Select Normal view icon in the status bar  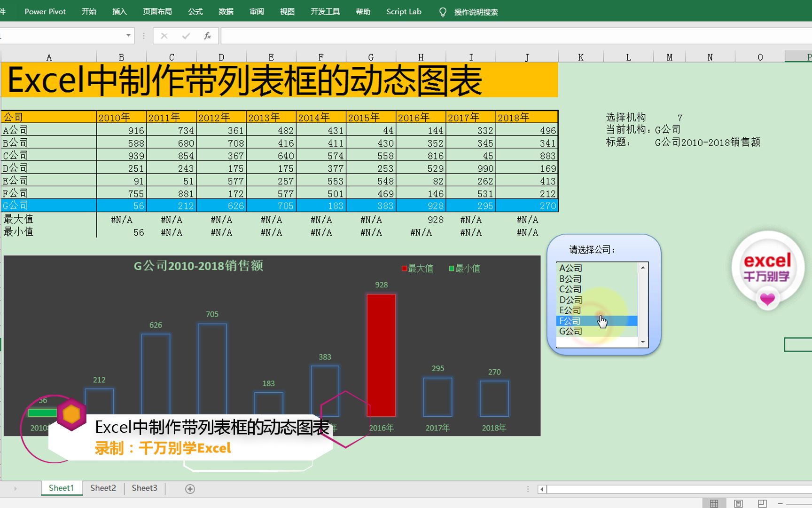click(714, 502)
